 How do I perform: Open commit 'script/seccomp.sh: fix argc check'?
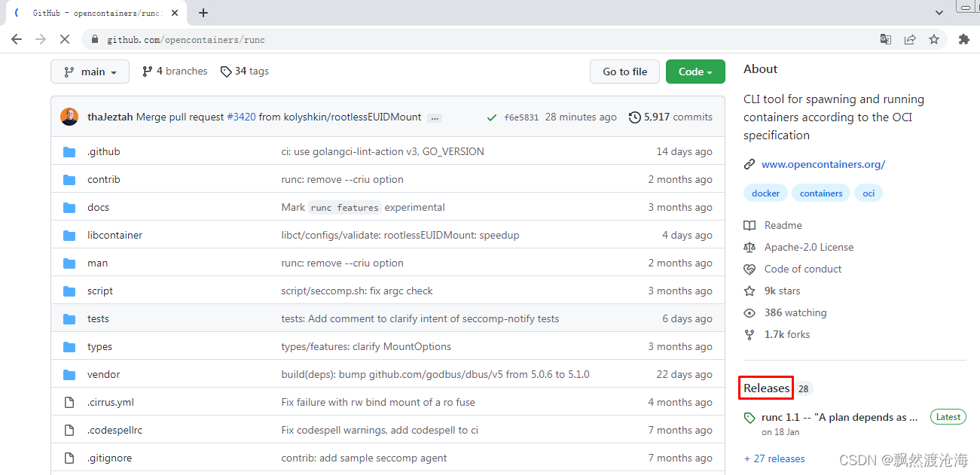357,291
